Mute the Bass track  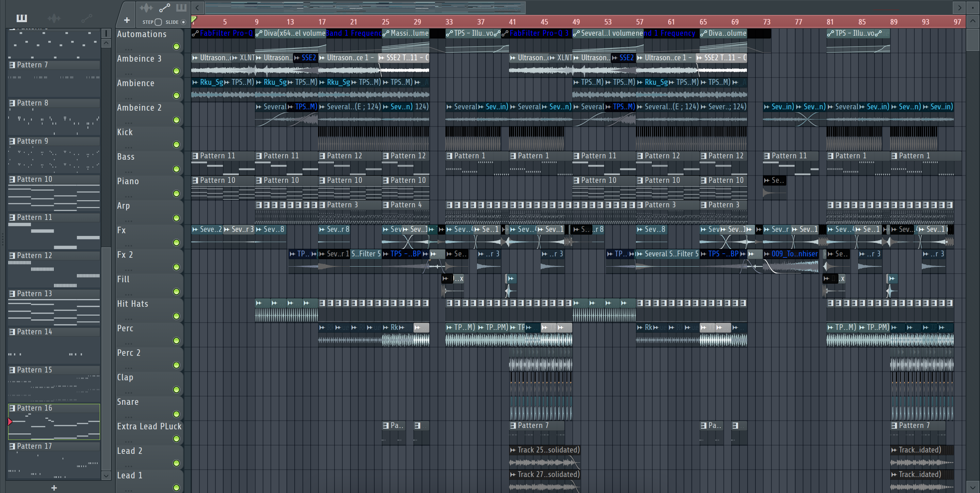[177, 169]
